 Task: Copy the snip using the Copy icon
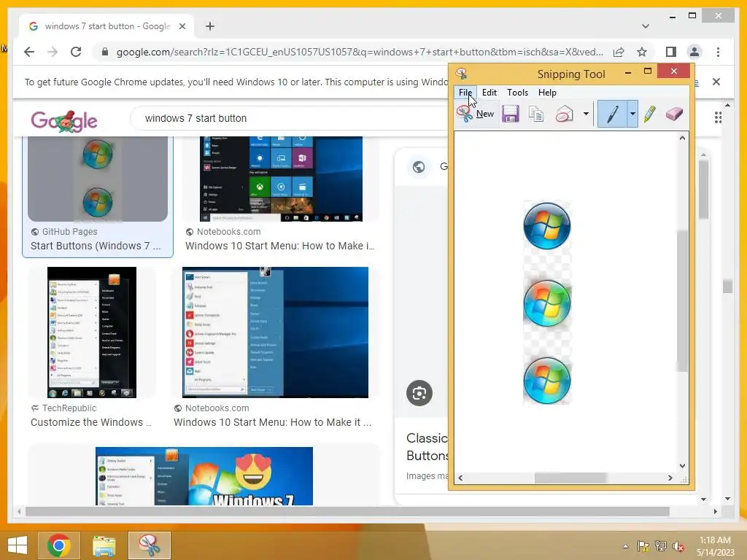click(x=536, y=114)
